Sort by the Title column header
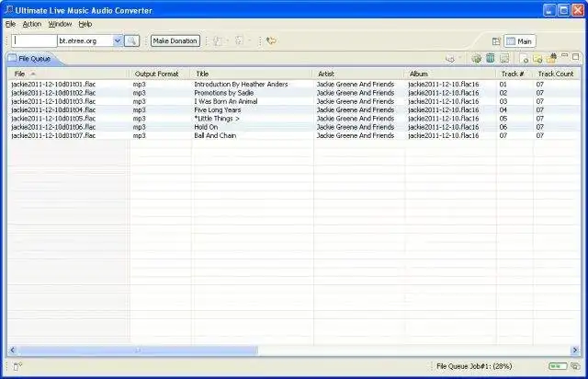 point(251,74)
